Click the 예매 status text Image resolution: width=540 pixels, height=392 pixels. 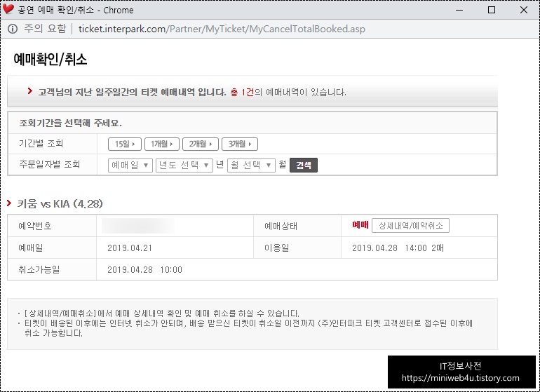point(360,225)
